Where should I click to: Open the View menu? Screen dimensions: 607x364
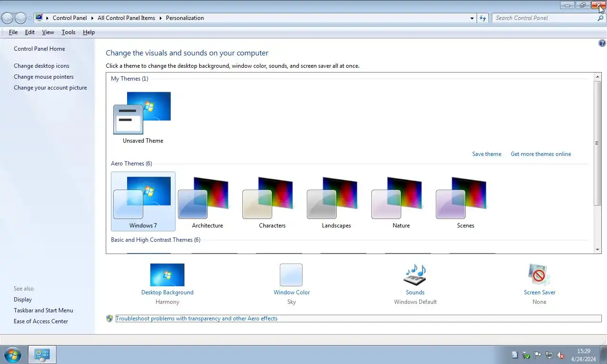tap(48, 32)
